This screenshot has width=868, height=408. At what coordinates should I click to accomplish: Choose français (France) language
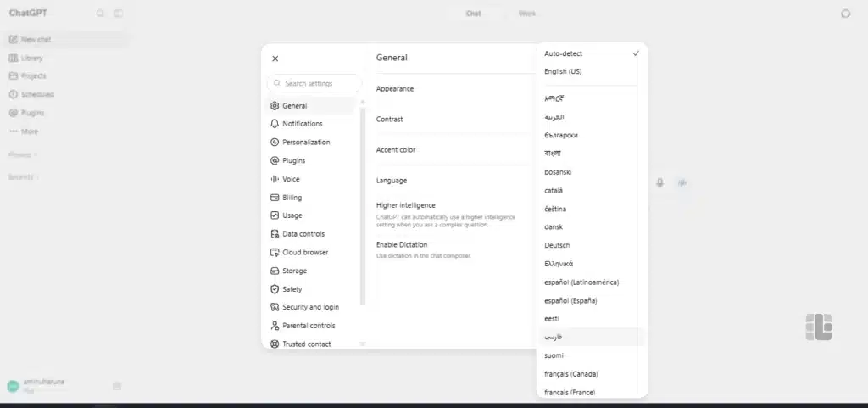coord(591,392)
